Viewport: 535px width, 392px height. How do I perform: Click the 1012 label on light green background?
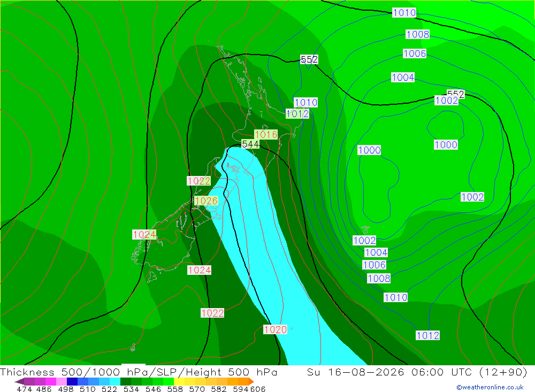point(297,113)
